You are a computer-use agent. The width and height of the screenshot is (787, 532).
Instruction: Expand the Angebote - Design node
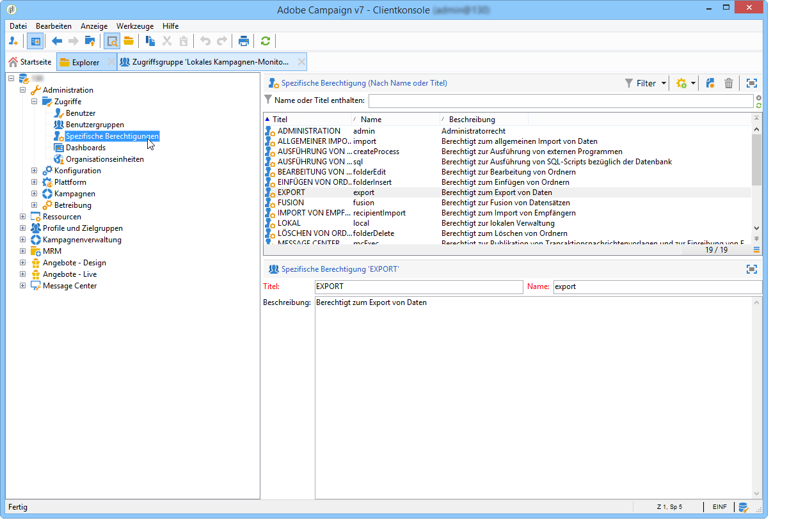point(23,263)
